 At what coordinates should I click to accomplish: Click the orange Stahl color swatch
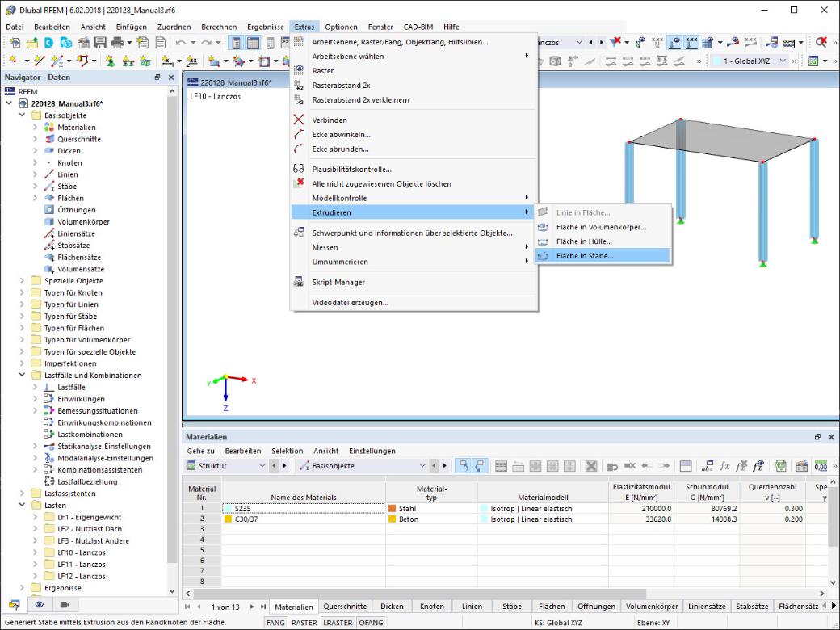click(x=393, y=508)
